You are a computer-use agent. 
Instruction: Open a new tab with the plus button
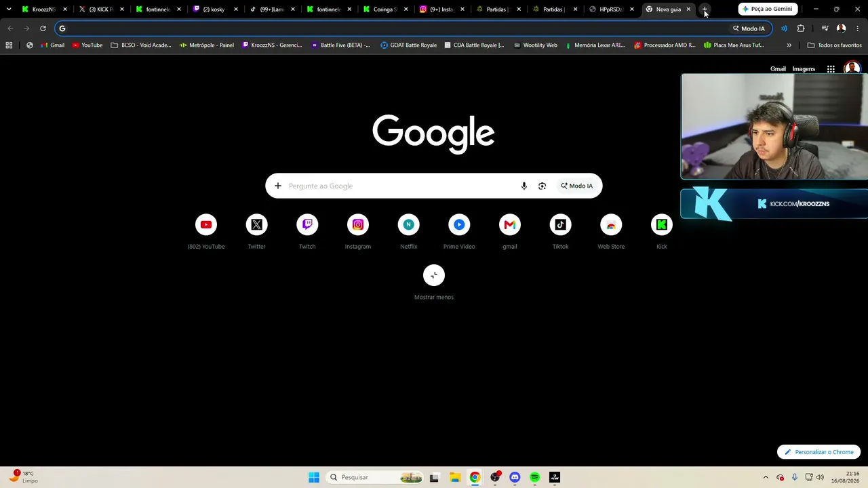pyautogui.click(x=705, y=9)
